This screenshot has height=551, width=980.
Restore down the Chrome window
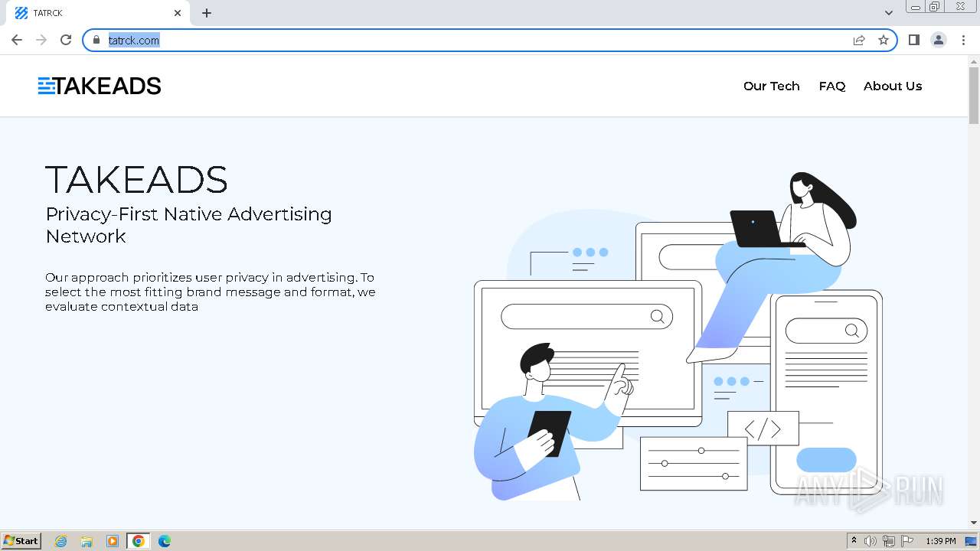click(936, 7)
